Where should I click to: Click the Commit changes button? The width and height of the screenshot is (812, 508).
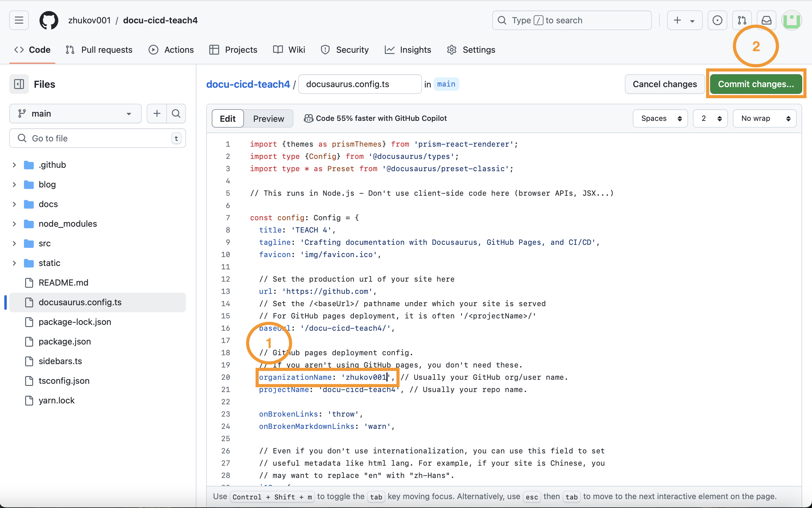click(756, 84)
